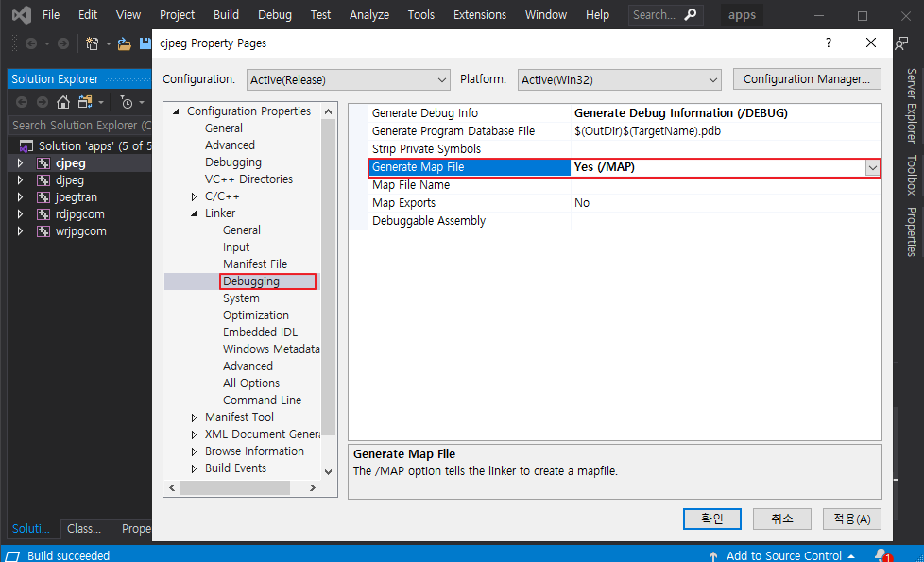Open the Edit menu
Viewport: 924px width, 562px height.
click(x=88, y=15)
